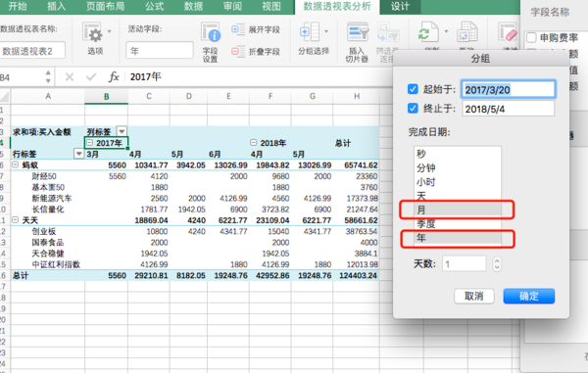Open the 分组选择 dropdown arrow
The image size is (588, 373).
click(326, 31)
